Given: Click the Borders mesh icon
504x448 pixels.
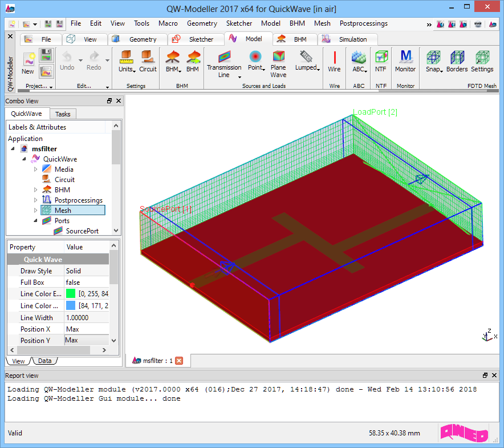Looking at the screenshot, I should pyautogui.click(x=457, y=58).
